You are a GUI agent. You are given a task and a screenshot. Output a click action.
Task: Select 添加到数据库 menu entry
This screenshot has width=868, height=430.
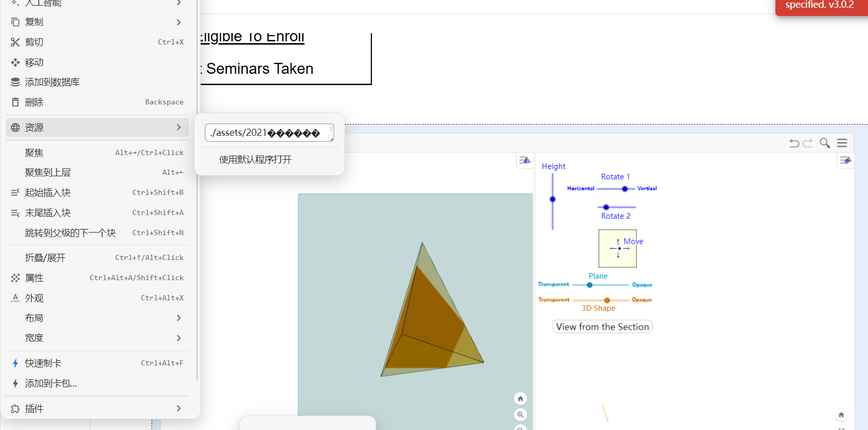pyautogui.click(x=52, y=82)
